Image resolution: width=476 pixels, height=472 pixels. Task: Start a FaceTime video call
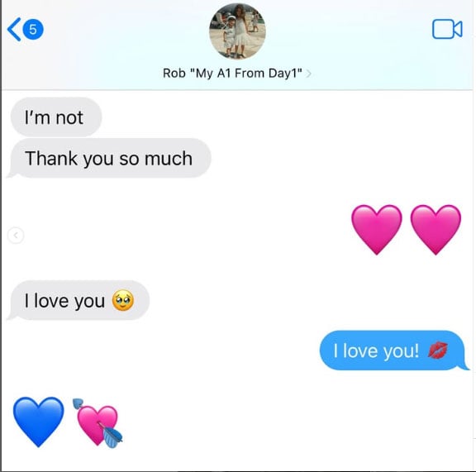point(447,29)
